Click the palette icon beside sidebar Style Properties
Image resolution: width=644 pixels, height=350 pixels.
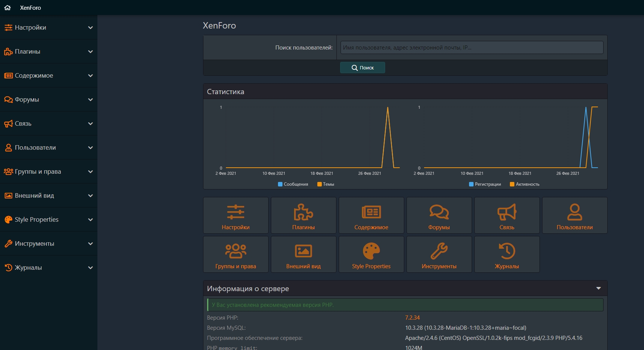8,219
